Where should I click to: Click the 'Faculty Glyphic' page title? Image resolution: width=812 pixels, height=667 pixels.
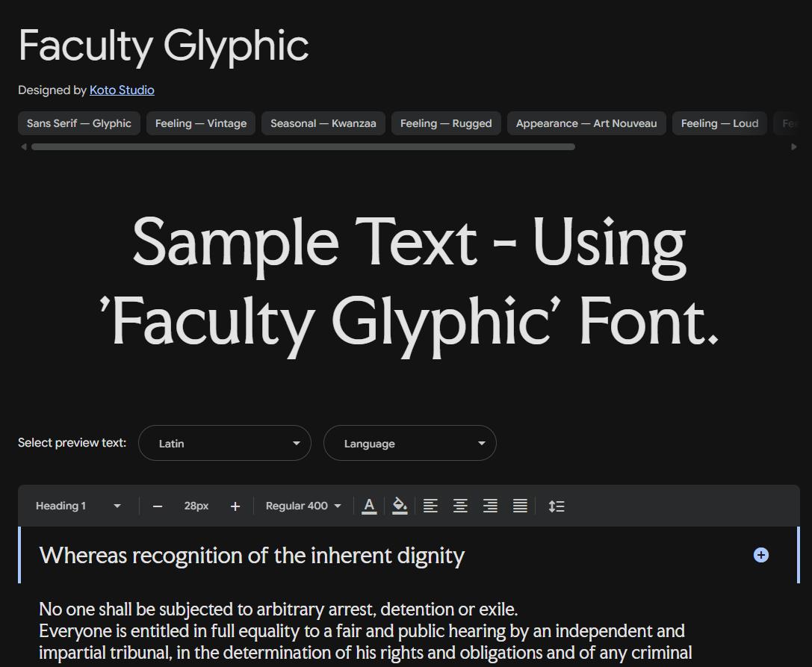pyautogui.click(x=164, y=47)
